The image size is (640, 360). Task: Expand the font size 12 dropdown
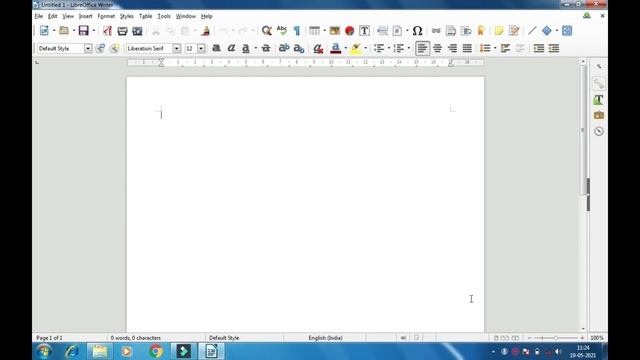click(x=201, y=48)
